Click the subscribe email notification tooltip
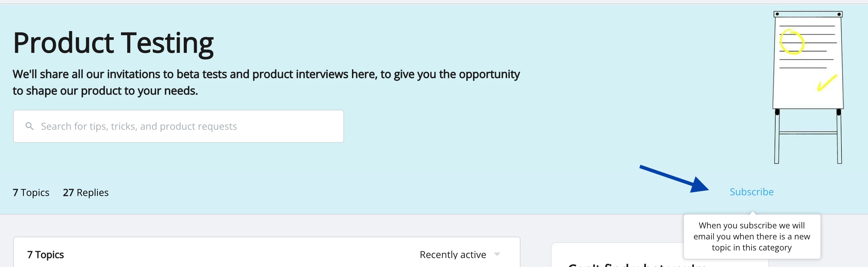This screenshot has height=267, width=868. point(752,237)
